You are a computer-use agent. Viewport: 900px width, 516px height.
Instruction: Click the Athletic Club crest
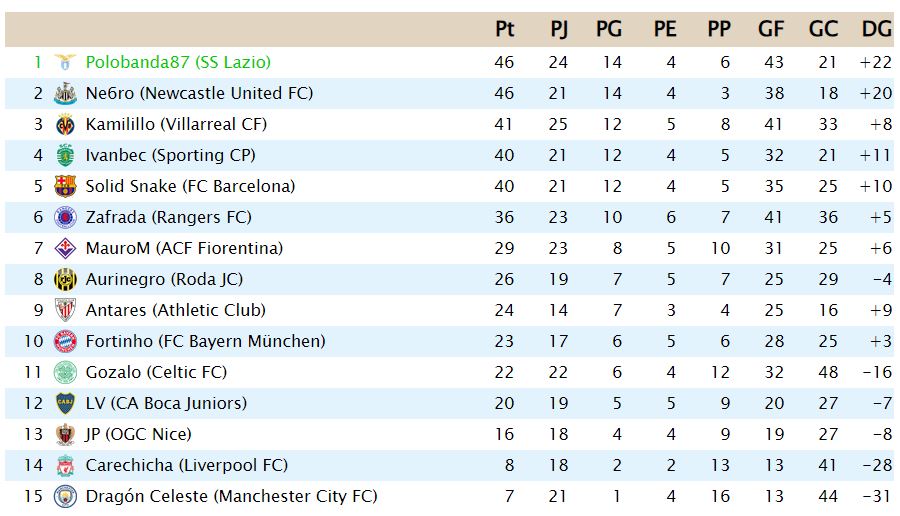(65, 310)
